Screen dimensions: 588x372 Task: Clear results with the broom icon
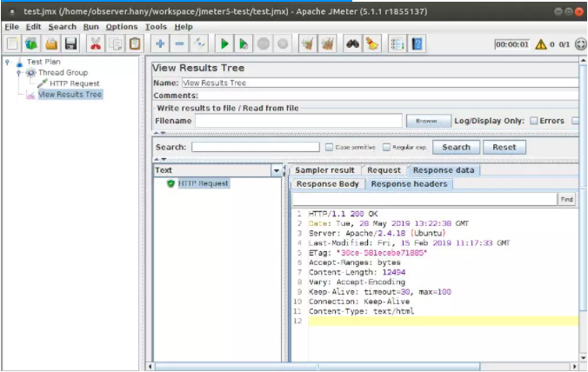(x=308, y=43)
